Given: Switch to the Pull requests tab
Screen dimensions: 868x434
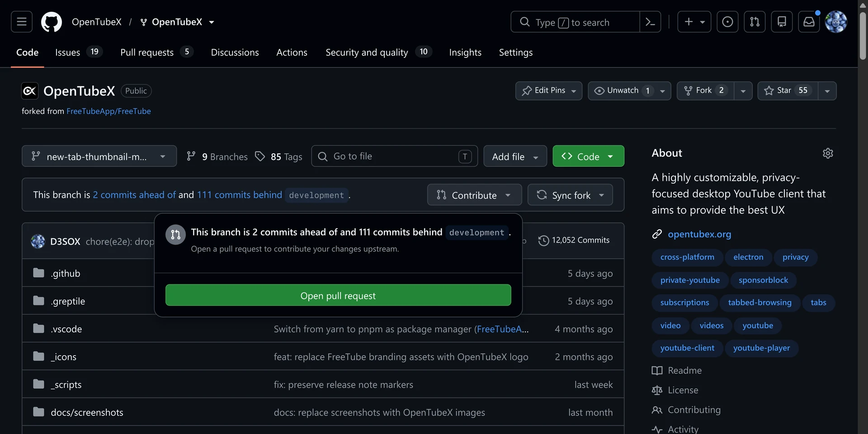Looking at the screenshot, I should click(156, 52).
